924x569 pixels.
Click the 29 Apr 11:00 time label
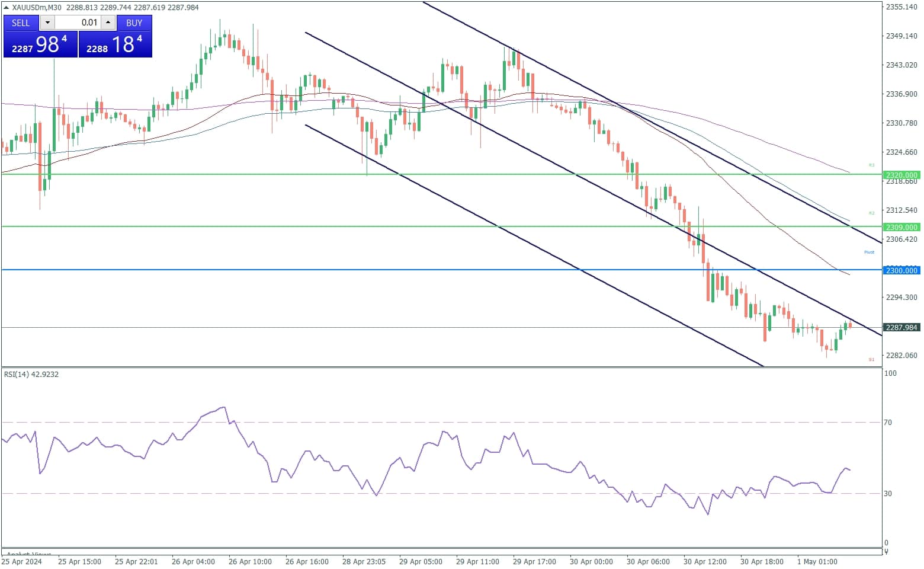point(477,561)
